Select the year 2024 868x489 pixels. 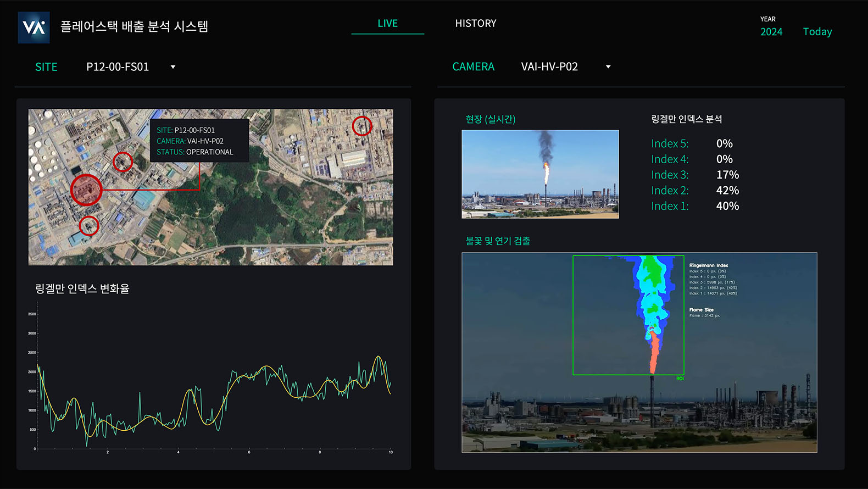pos(771,32)
